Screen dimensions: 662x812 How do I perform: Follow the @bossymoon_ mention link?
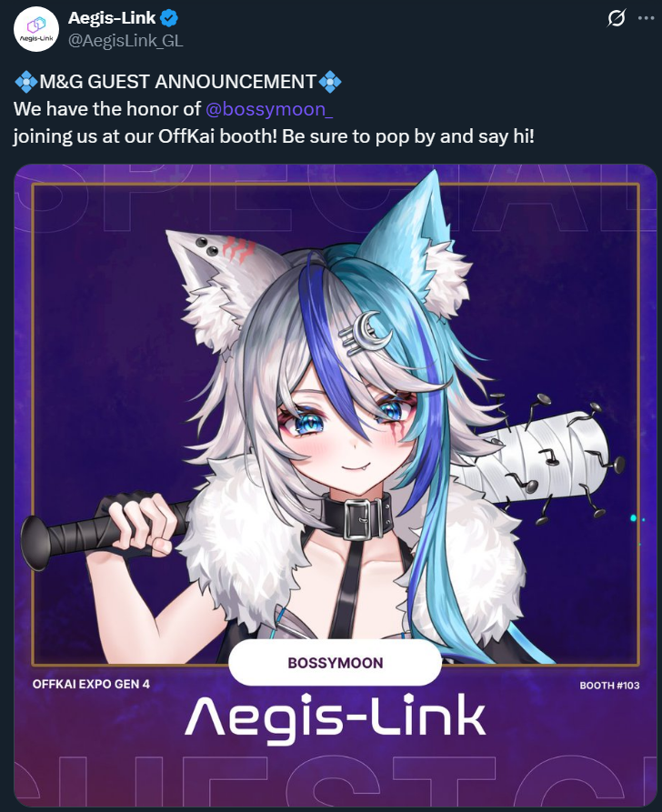pos(269,109)
